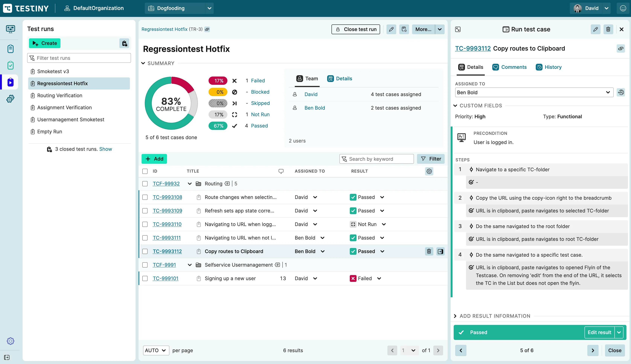This screenshot has height=364, width=631.
Task: Click the column settings gear icon
Action: (x=429, y=171)
